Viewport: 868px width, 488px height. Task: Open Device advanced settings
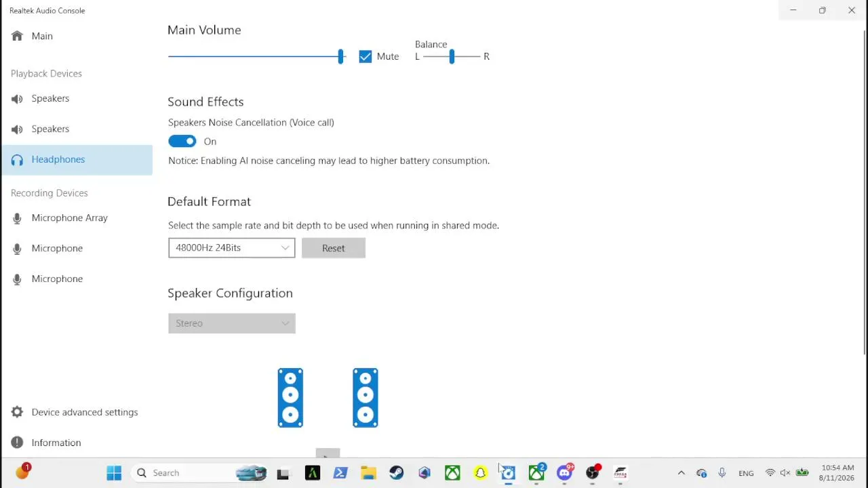pyautogui.click(x=77, y=412)
